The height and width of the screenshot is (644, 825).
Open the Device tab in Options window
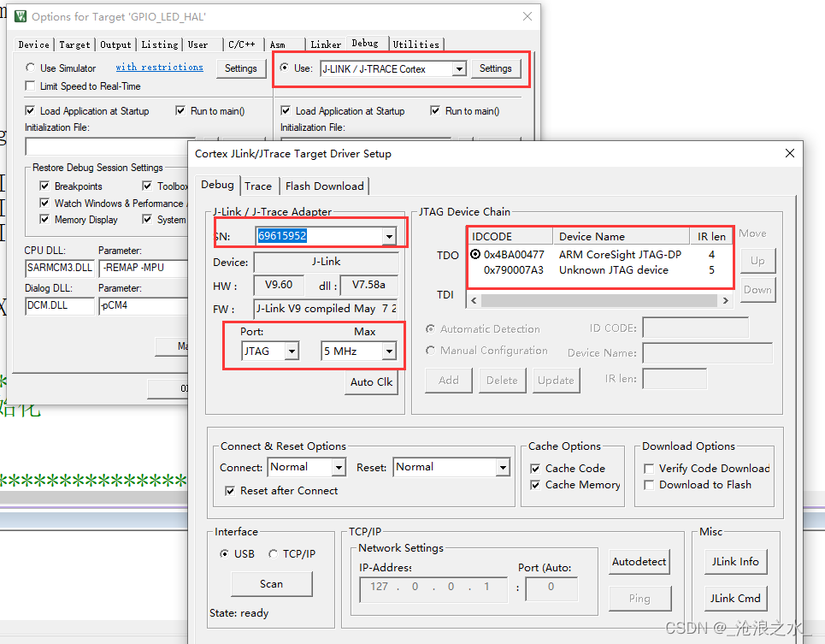(33, 44)
